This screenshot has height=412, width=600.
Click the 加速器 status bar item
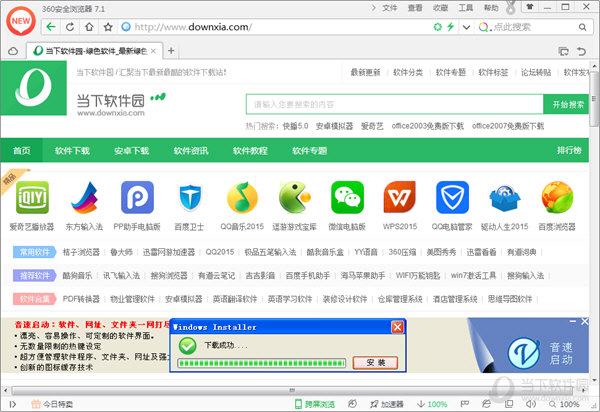387,404
